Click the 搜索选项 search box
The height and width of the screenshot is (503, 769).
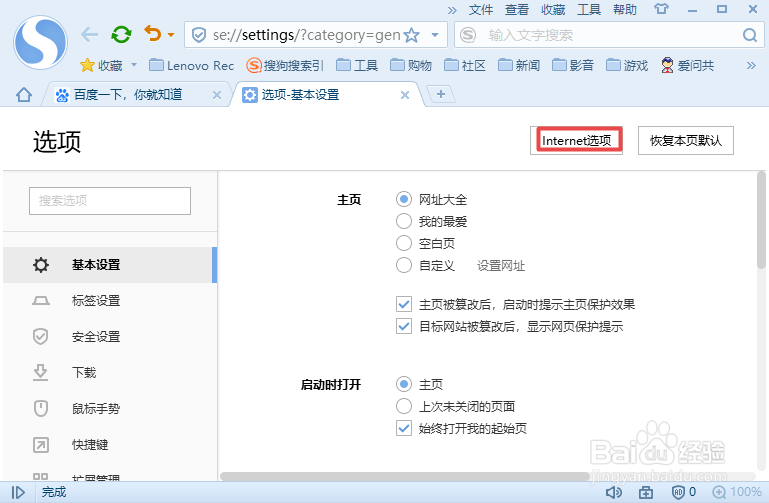[110, 201]
